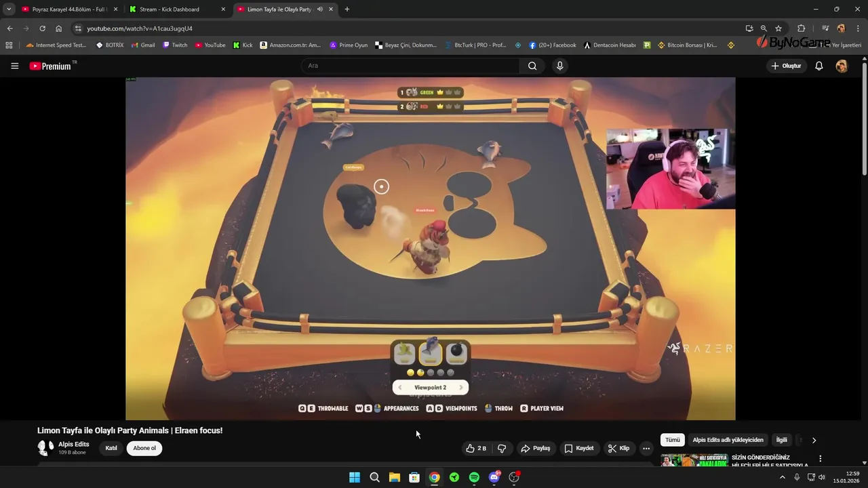Open the suggested video thumbnail in sidebar
This screenshot has height=488, width=868.
coord(694,460)
